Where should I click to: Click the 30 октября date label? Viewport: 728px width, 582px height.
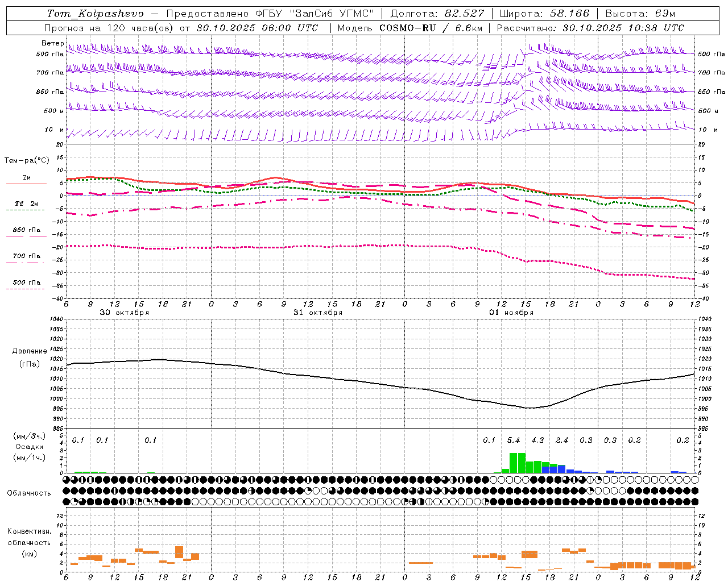[125, 313]
